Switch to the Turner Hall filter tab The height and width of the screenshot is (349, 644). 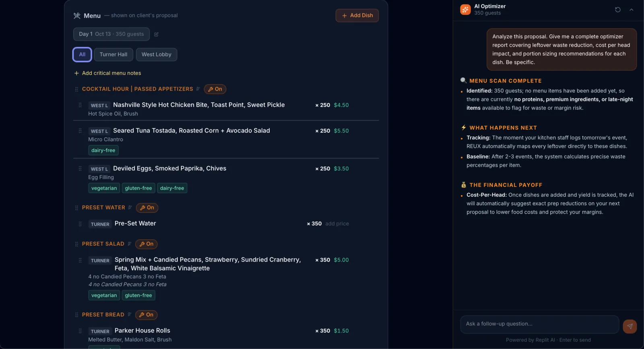click(x=114, y=54)
